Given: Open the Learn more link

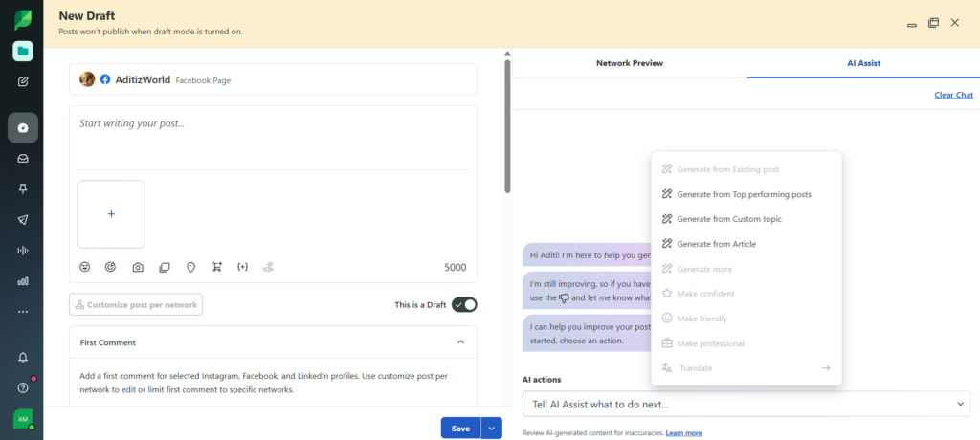Looking at the screenshot, I should click(683, 432).
